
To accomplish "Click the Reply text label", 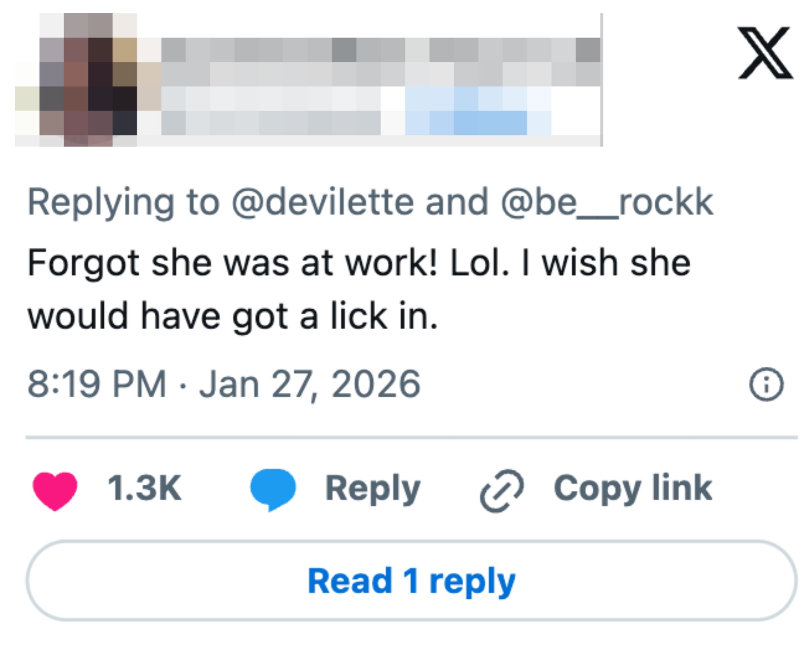I will [372, 489].
